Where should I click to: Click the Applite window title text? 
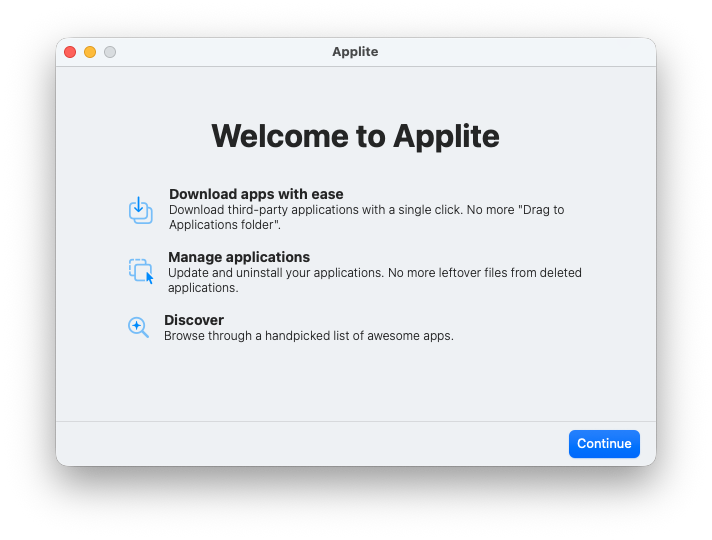tap(355, 52)
